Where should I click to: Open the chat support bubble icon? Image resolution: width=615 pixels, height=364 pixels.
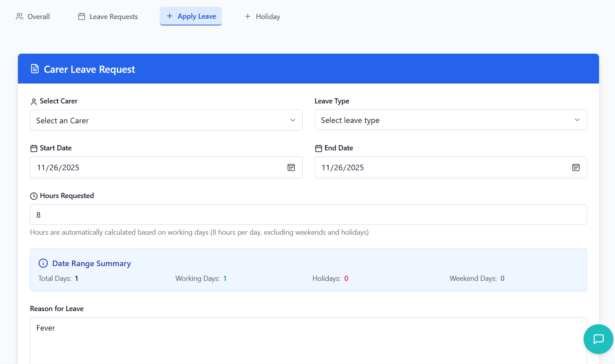click(598, 339)
